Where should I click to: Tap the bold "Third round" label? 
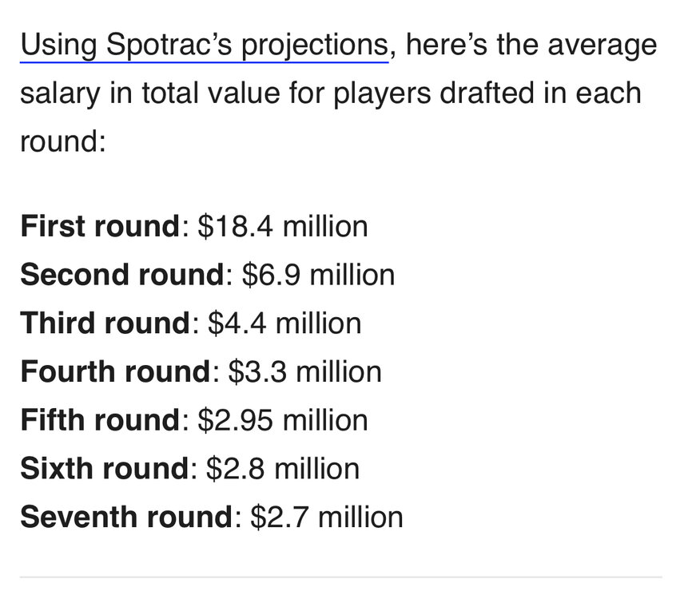(105, 323)
